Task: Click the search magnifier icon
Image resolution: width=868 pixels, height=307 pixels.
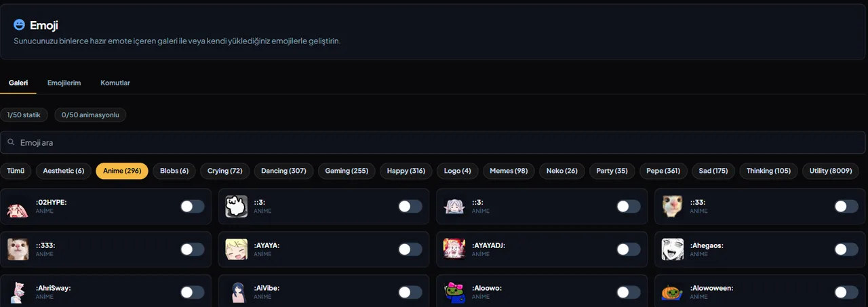Action: 12,142
